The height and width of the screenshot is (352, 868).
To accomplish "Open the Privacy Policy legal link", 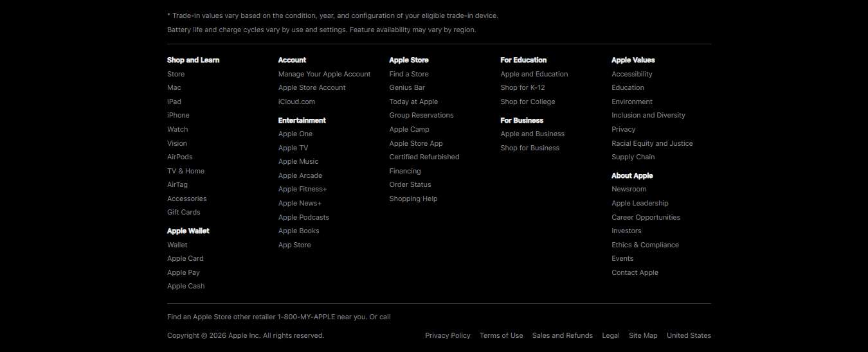I will (x=448, y=335).
